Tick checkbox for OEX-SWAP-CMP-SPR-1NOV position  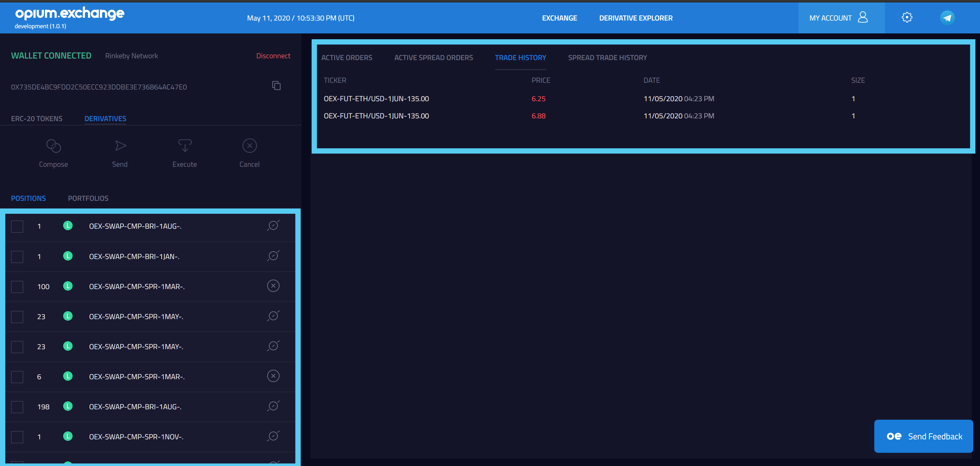[17, 437]
